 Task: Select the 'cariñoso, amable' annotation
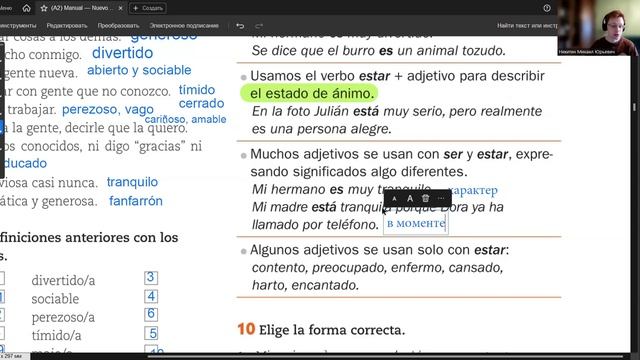click(185, 119)
